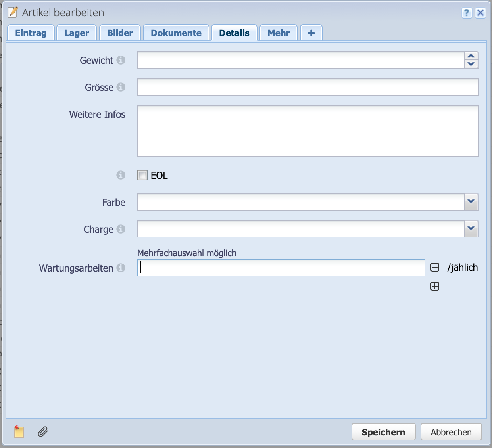Screen dimensions: 492x448
Task: Open the Charge dropdown list
Action: pyautogui.click(x=471, y=229)
